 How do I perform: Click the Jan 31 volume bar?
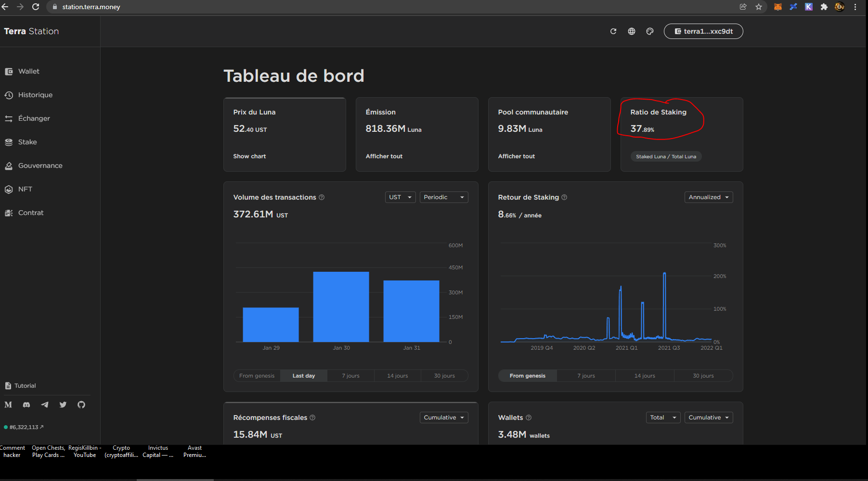(x=412, y=311)
